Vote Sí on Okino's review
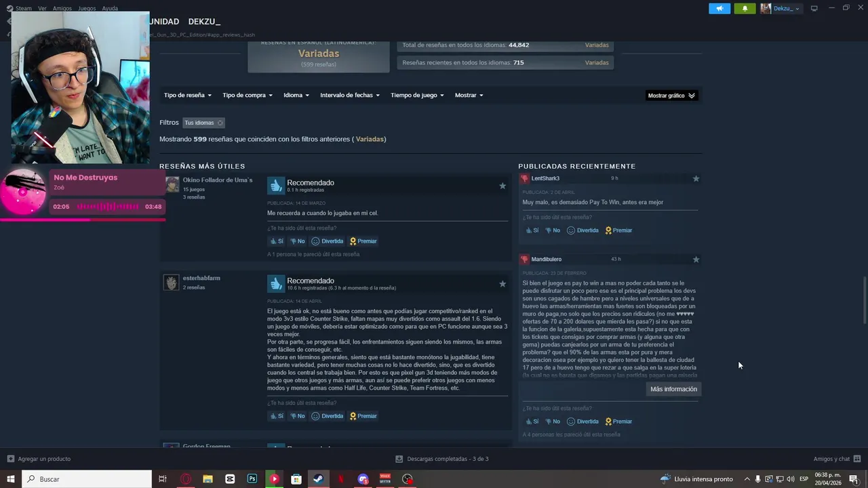Image resolution: width=868 pixels, height=488 pixels. (277, 241)
